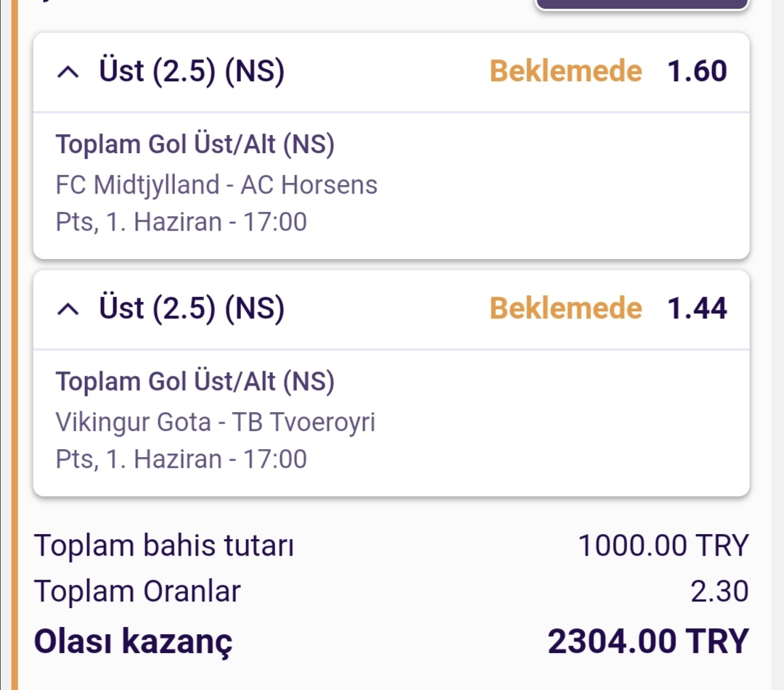Click the 2304.00 TRY possible winnings
Image resolution: width=784 pixels, height=690 pixels.
tap(648, 641)
